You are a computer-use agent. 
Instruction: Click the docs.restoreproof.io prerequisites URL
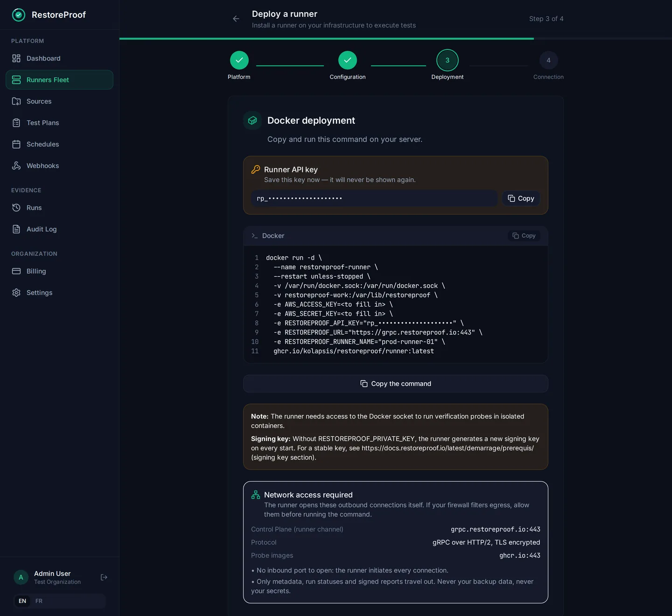[448, 448]
